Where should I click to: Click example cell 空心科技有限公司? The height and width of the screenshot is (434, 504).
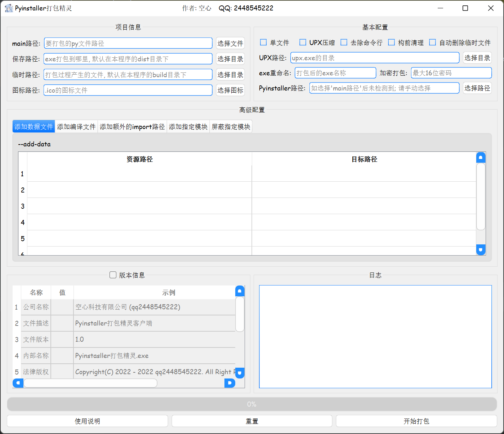coord(155,307)
